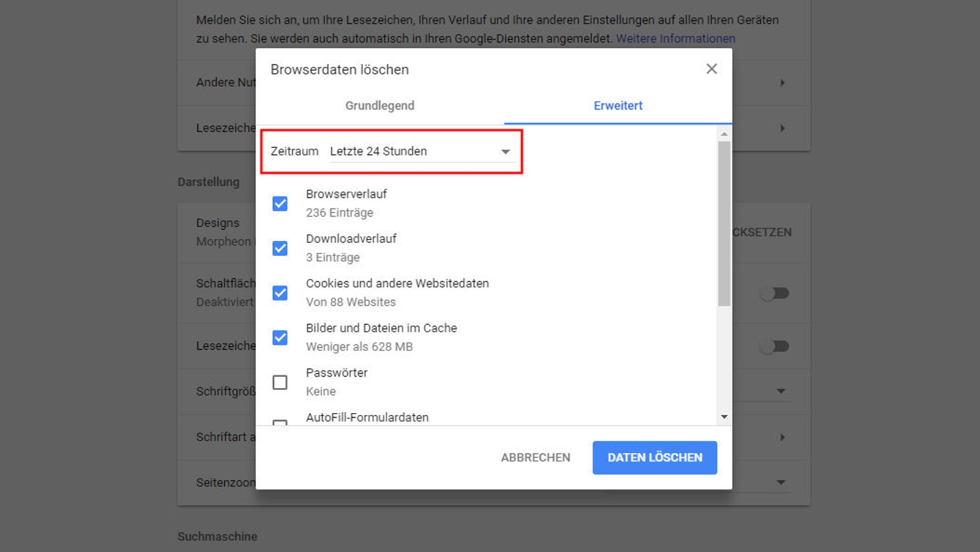Uncheck the Downloadverlauf checkbox
The width and height of the screenshot is (980, 552).
coord(280,248)
